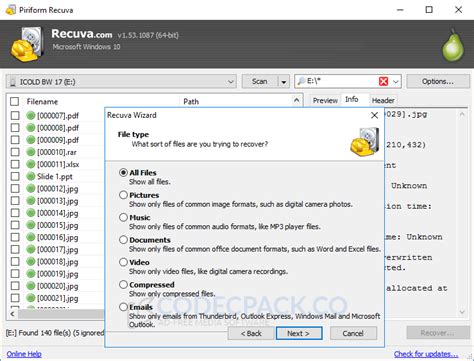Click the green status icon of [000007].pdf

[x=31, y=115]
